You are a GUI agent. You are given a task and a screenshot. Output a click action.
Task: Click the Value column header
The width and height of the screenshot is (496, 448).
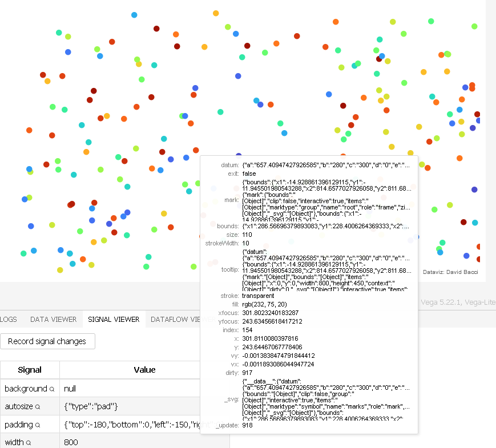(x=144, y=370)
